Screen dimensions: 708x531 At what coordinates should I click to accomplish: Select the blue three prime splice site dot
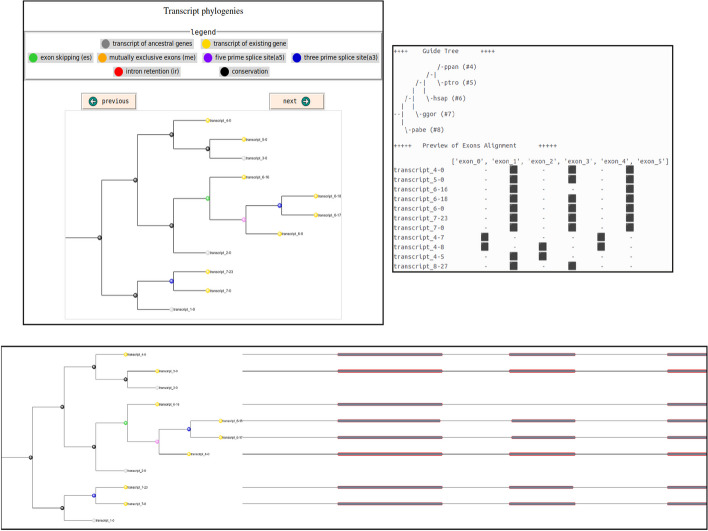(297, 58)
